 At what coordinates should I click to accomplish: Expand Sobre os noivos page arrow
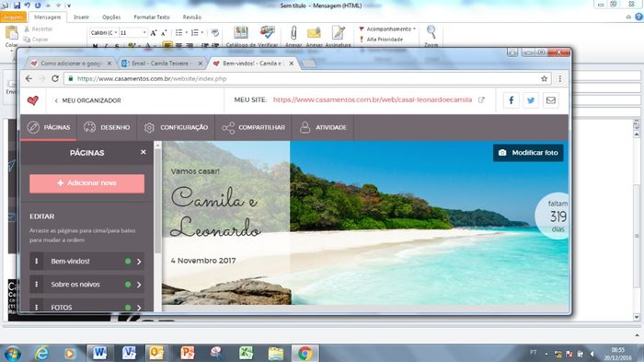(x=139, y=285)
